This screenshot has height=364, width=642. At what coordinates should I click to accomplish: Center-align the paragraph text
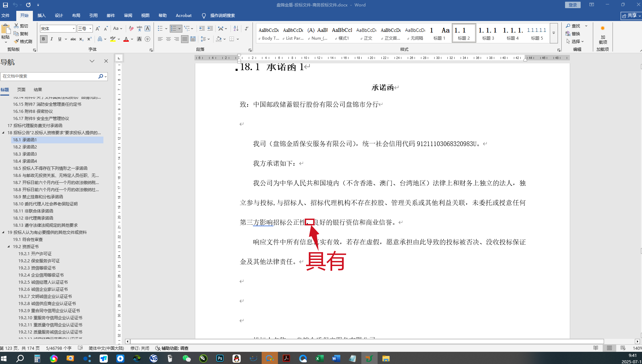(168, 39)
